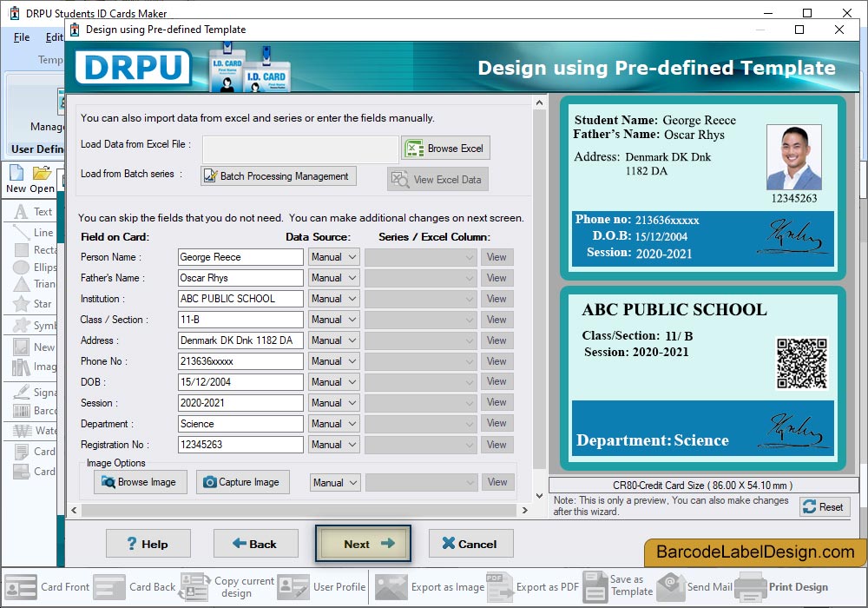The image size is (868, 608).
Task: Select the Star tool in sidebar
Action: pos(33,303)
